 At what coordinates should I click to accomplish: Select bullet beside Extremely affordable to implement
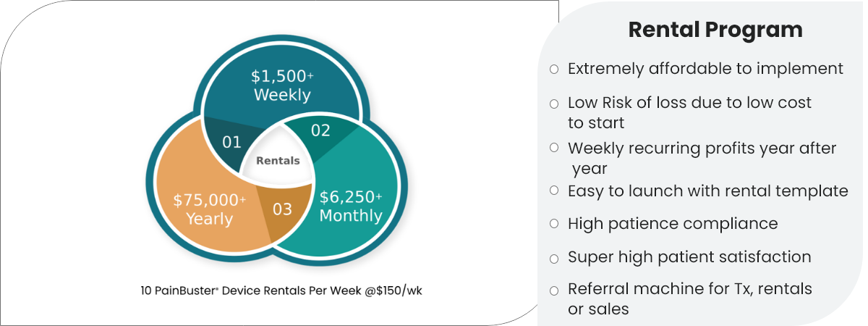coord(554,70)
